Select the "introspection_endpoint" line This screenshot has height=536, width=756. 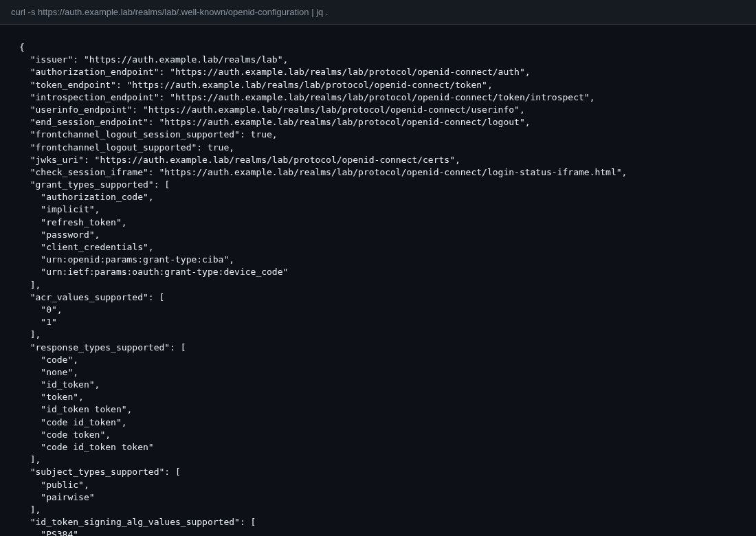(x=313, y=98)
